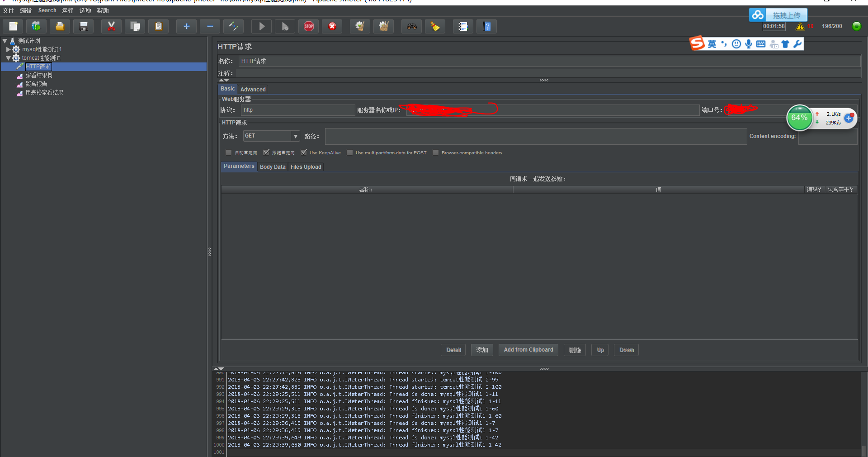
Task: Click the 路径 path input field
Action: coord(536,136)
